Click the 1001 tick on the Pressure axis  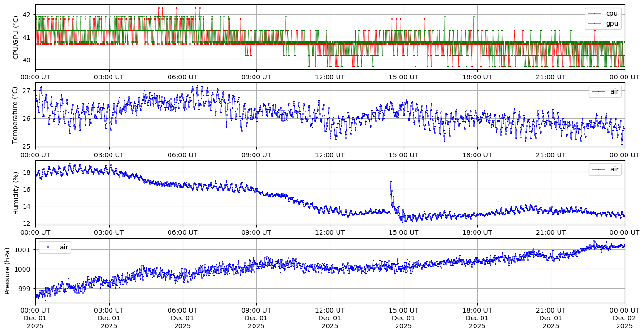pyautogui.click(x=24, y=249)
